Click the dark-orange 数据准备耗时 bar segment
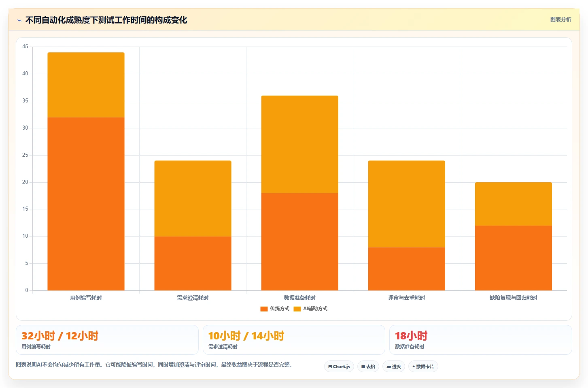This screenshot has width=588, height=388. pos(299,242)
